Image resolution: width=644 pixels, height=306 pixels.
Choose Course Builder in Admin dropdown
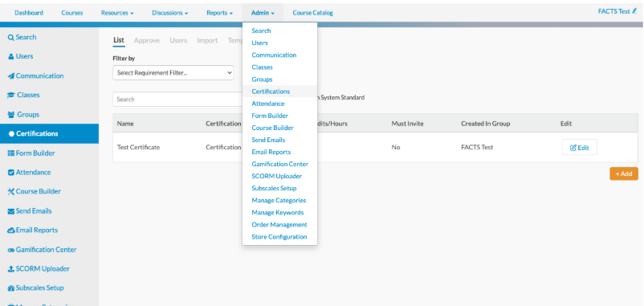point(272,128)
